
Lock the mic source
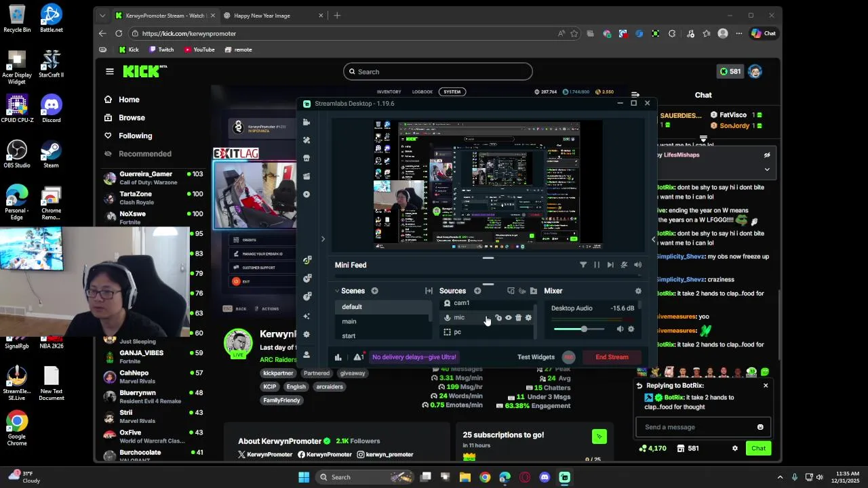pyautogui.click(x=498, y=318)
